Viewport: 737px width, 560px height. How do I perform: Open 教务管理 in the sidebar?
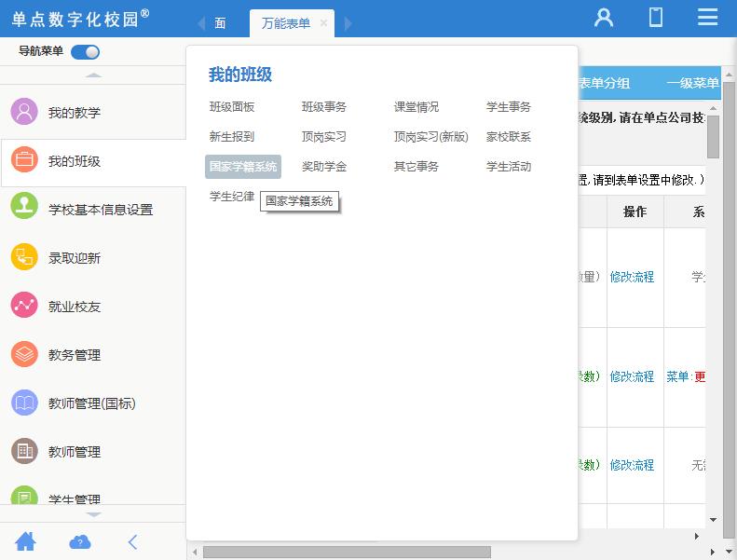pos(75,355)
